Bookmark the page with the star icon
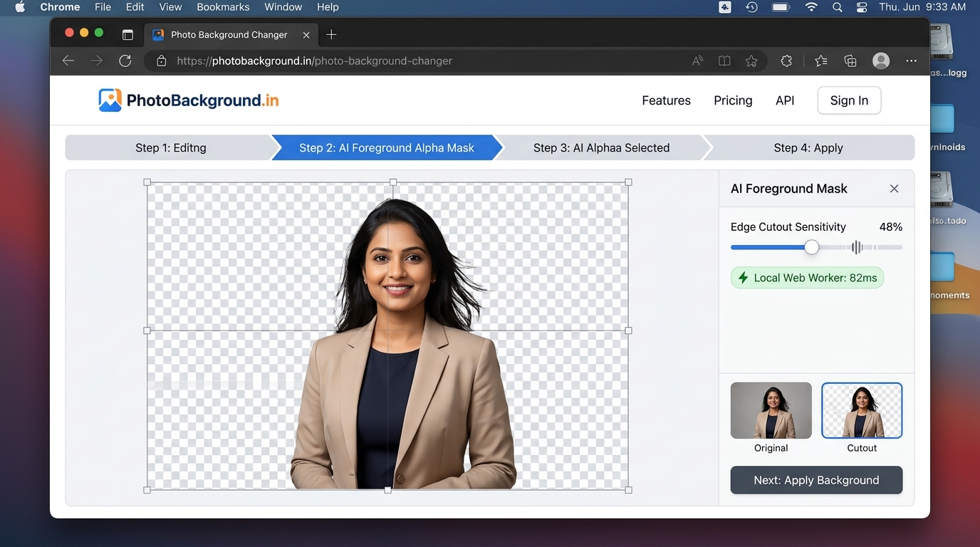This screenshot has height=547, width=980. click(751, 61)
